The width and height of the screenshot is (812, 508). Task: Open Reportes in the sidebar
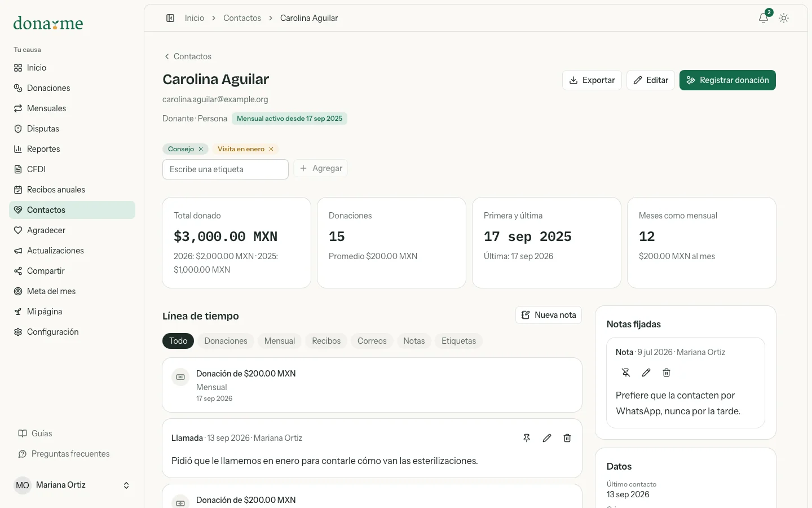click(x=72, y=149)
